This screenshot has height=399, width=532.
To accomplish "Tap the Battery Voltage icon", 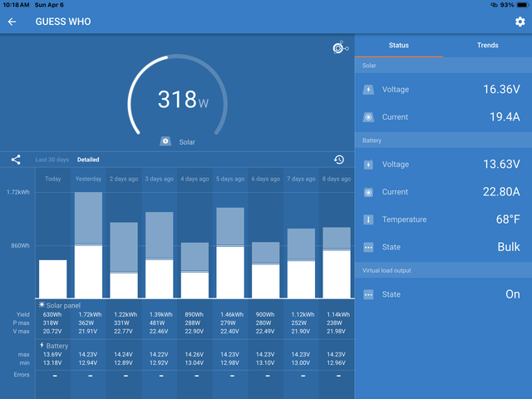I will coord(368,165).
